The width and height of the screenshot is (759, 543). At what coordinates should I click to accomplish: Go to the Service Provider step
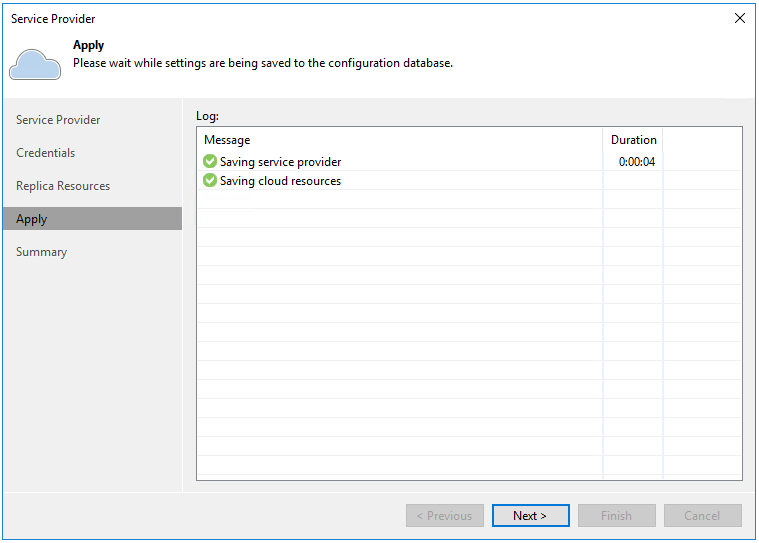[58, 120]
